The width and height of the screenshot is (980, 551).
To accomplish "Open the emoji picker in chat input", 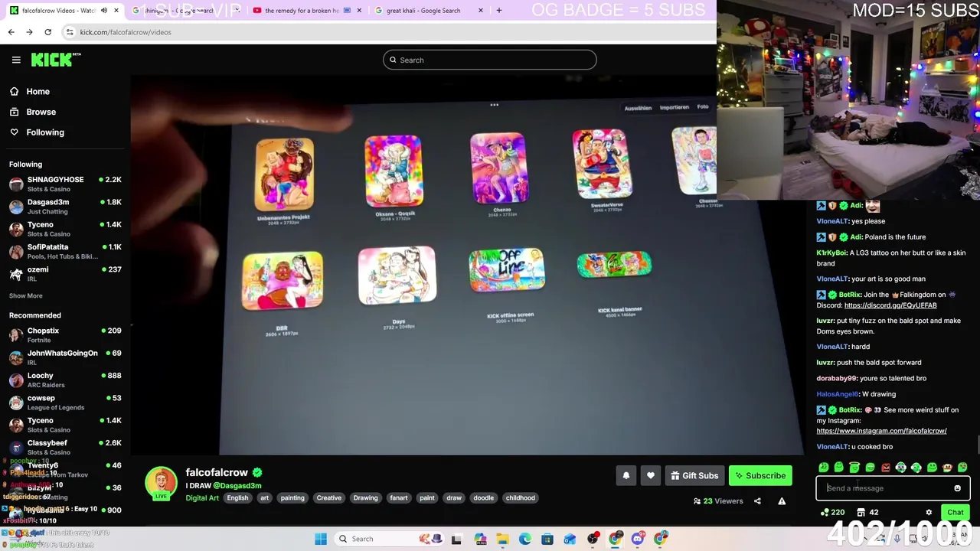I will [957, 488].
